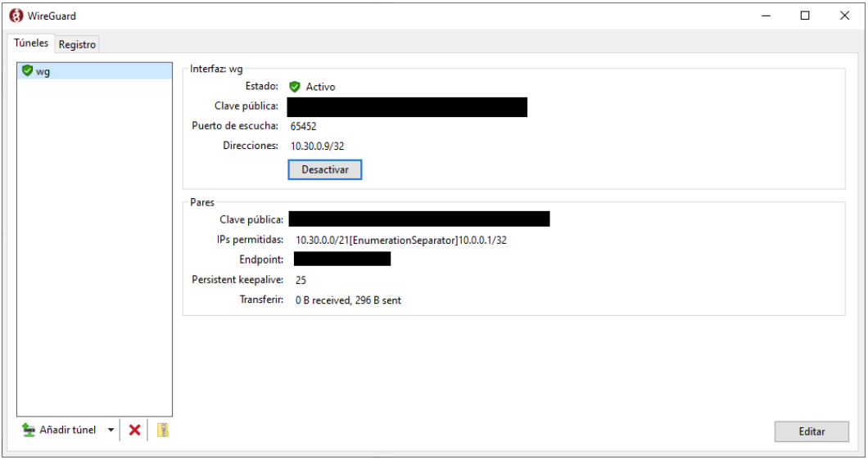Click the Persistent keepalive label
This screenshot has width=868, height=460.
tap(237, 280)
